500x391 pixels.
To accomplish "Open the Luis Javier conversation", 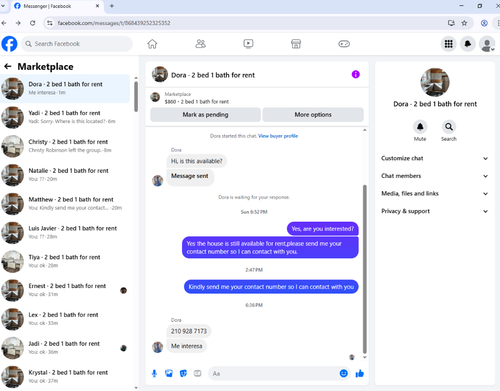I will (x=65, y=233).
